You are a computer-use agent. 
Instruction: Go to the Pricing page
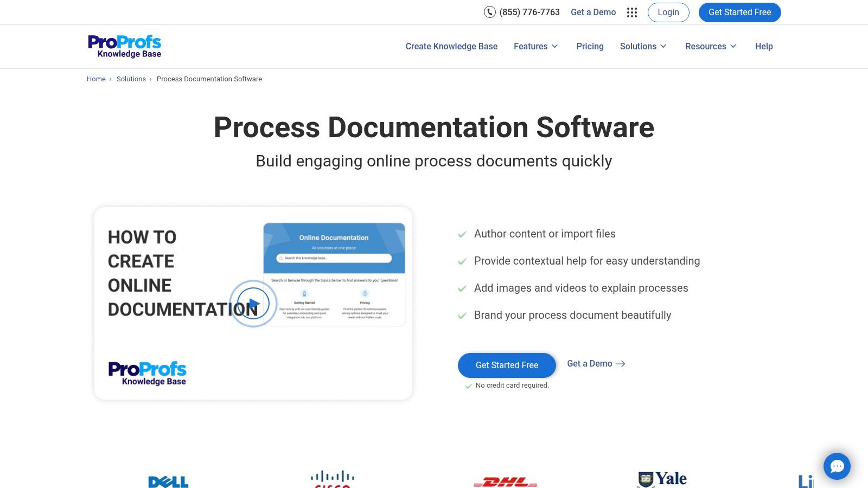click(590, 47)
